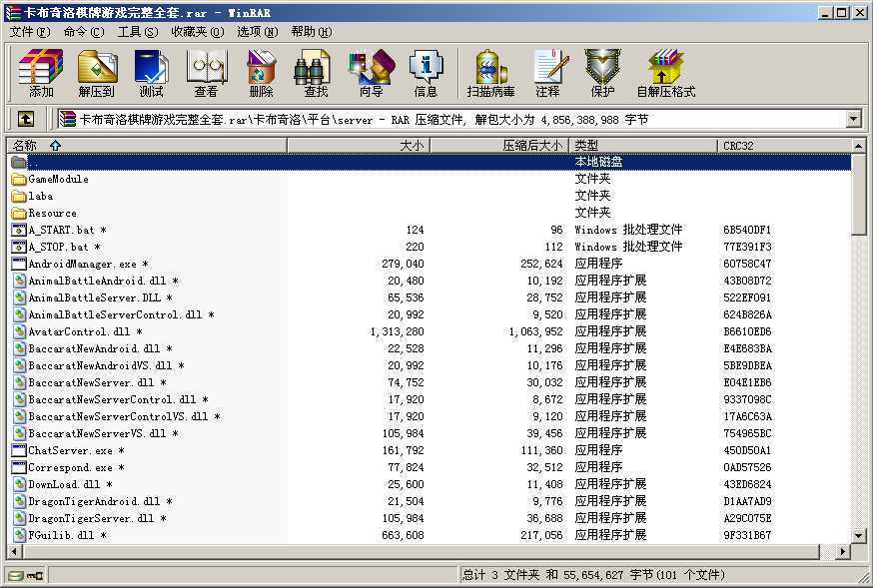Screen dimensions: 873x588
Task: Sort by Packed size (压缩后大小) column header
Action: (499, 146)
